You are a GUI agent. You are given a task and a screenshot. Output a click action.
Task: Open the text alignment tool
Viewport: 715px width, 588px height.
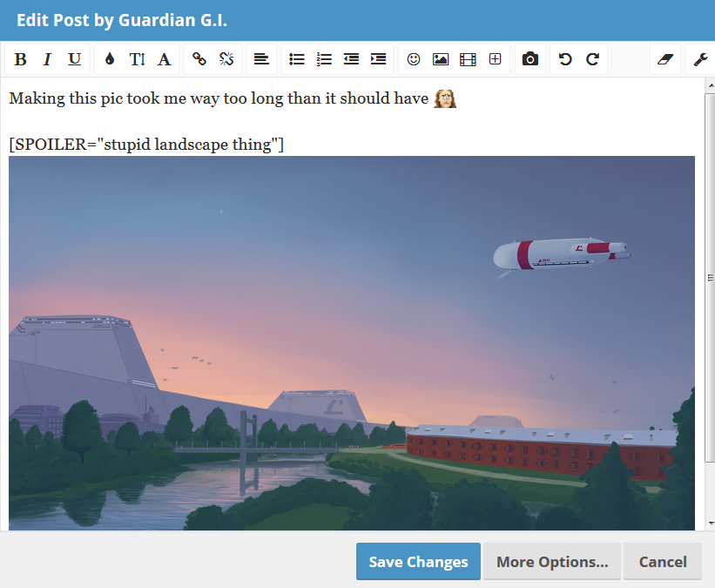tap(261, 59)
